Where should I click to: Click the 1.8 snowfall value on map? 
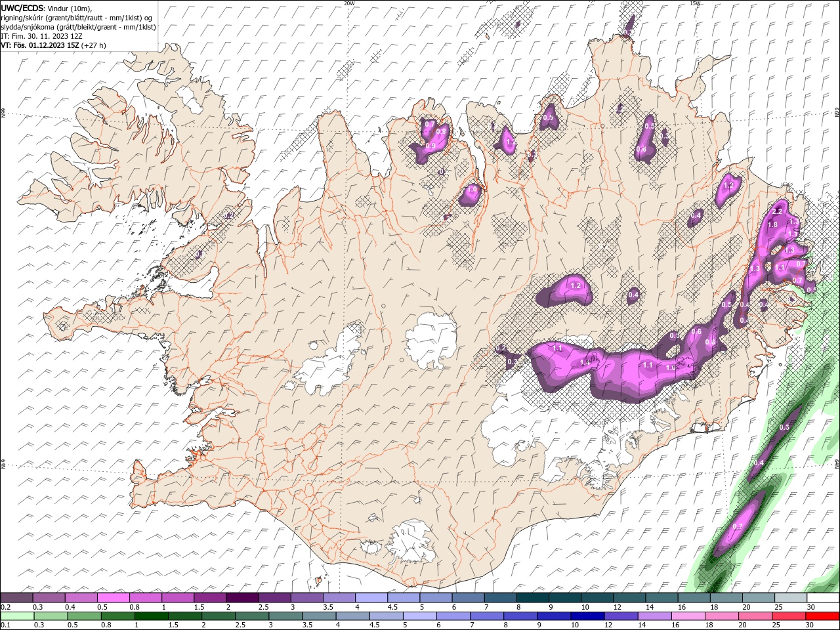[x=772, y=224]
